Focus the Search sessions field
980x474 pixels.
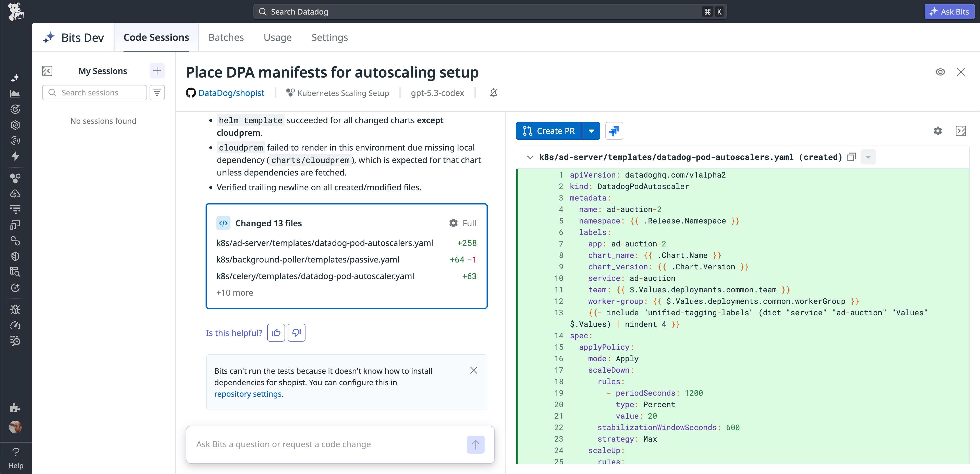[x=94, y=92]
